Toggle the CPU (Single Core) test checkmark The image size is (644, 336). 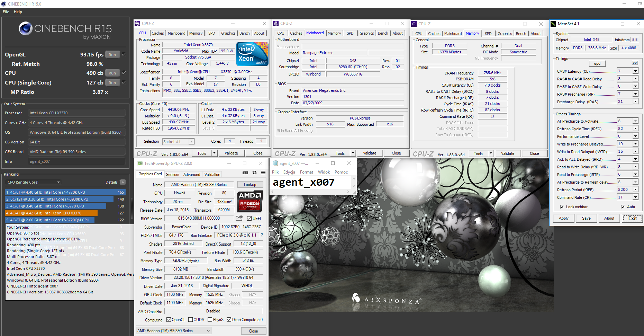(124, 82)
